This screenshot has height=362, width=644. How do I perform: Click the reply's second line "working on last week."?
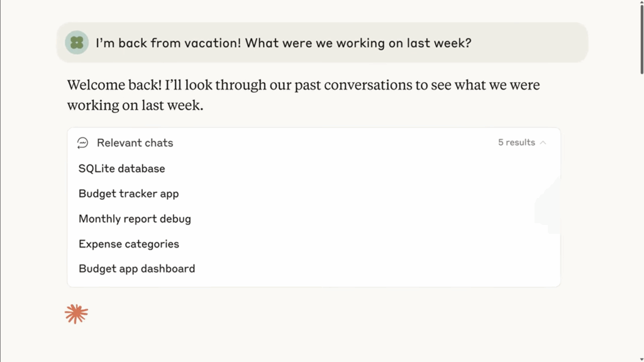pos(135,105)
